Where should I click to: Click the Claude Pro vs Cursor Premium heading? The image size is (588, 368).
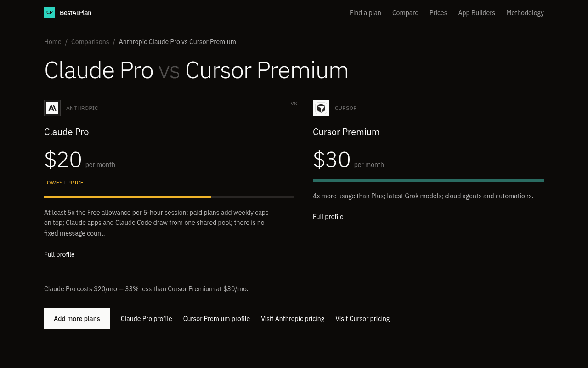[196, 70]
